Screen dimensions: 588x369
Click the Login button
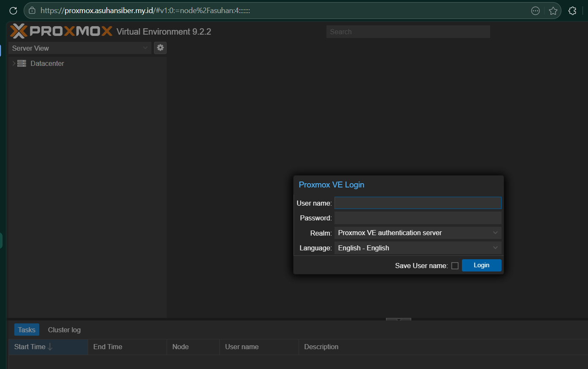[481, 265]
